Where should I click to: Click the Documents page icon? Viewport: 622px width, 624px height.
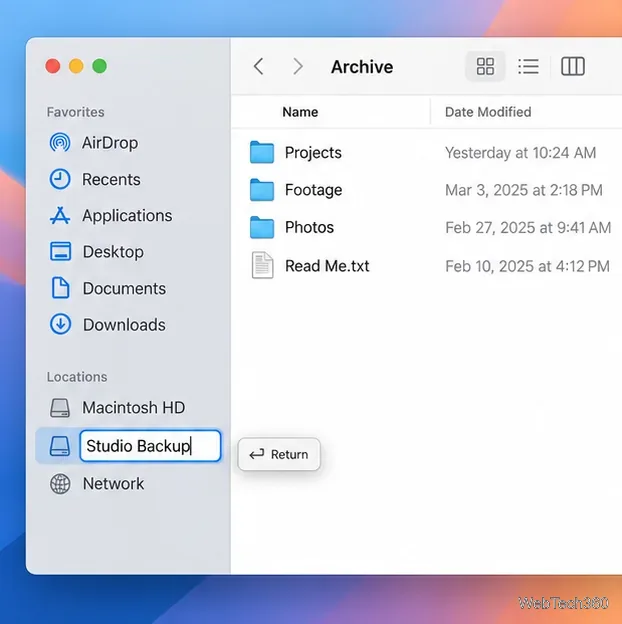tap(60, 288)
